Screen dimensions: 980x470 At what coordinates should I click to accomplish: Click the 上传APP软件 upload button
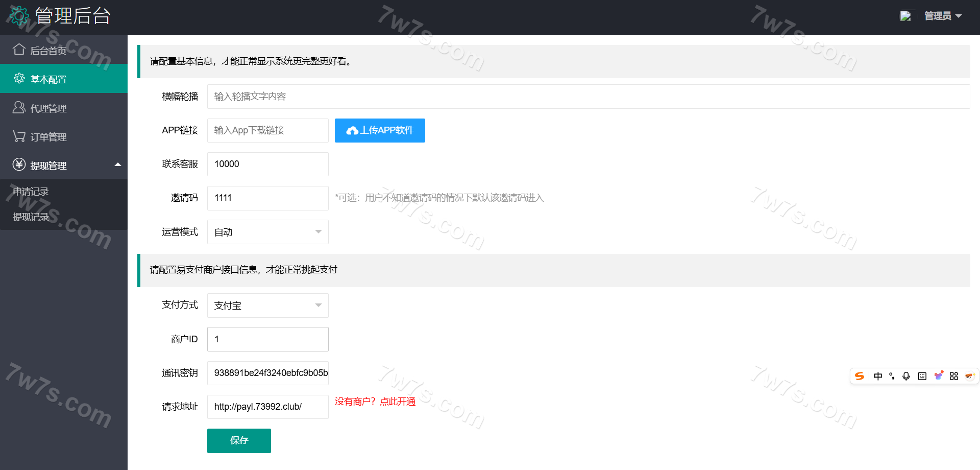point(380,130)
